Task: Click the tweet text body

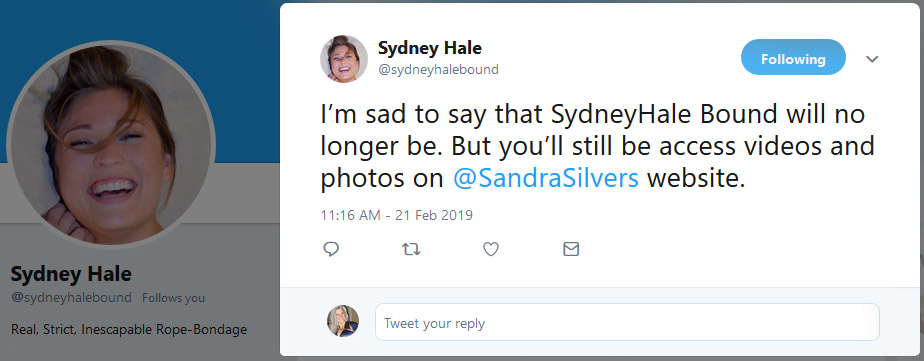Action: click(x=597, y=147)
